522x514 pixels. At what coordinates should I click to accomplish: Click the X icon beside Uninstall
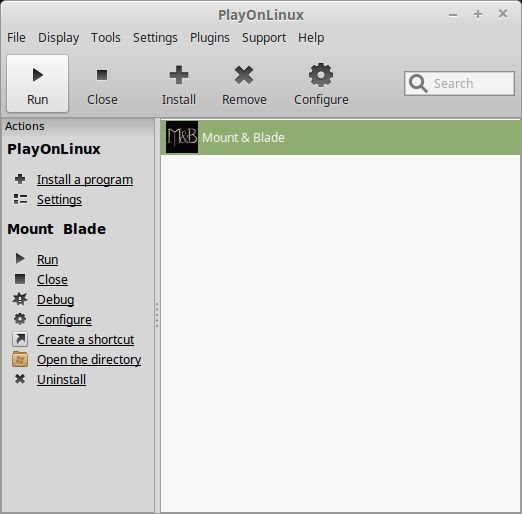(x=20, y=379)
